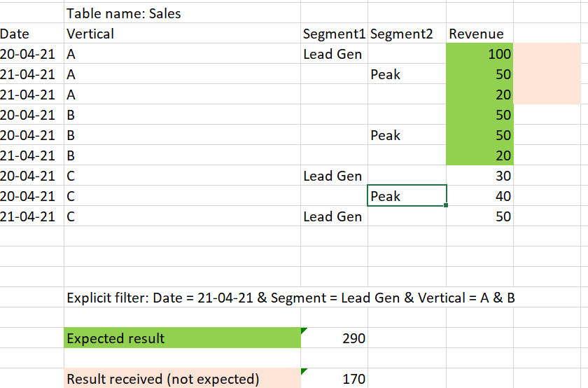The image size is (588, 388).
Task: Click date 21-04-21 in the Vertical B row
Action: pyautogui.click(x=32, y=155)
